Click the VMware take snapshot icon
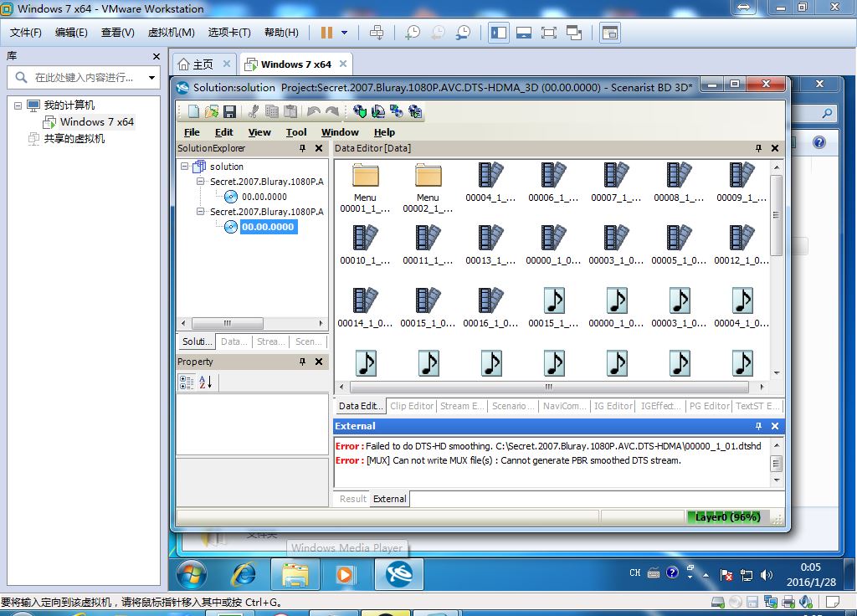Image resolution: width=857 pixels, height=616 pixels. click(413, 33)
